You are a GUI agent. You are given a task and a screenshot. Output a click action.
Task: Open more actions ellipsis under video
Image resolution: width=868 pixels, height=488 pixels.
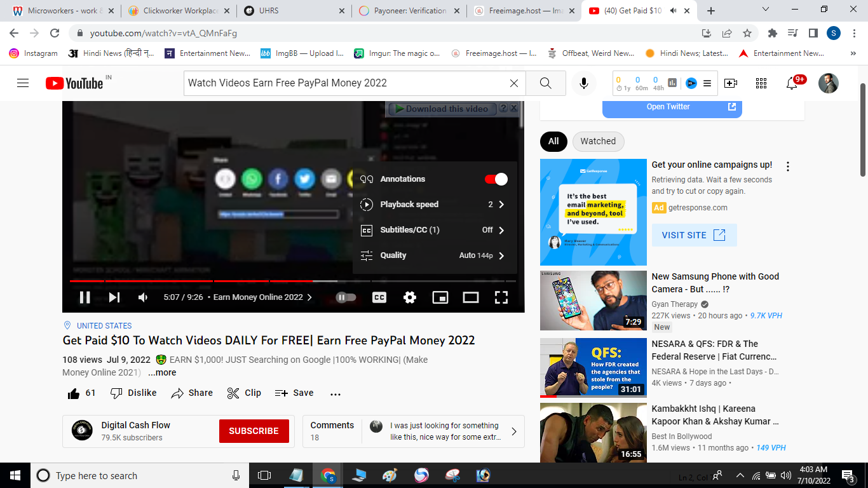[336, 394]
